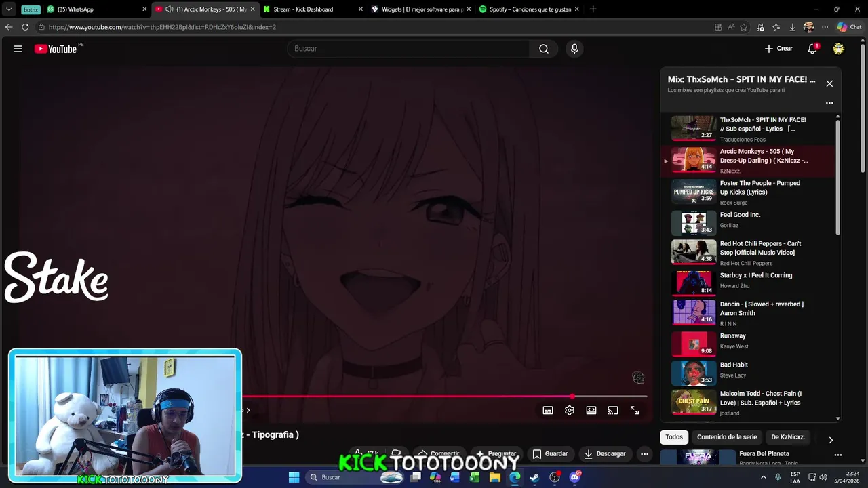The width and height of the screenshot is (868, 488).
Task: Click the Guardar button
Action: (550, 454)
